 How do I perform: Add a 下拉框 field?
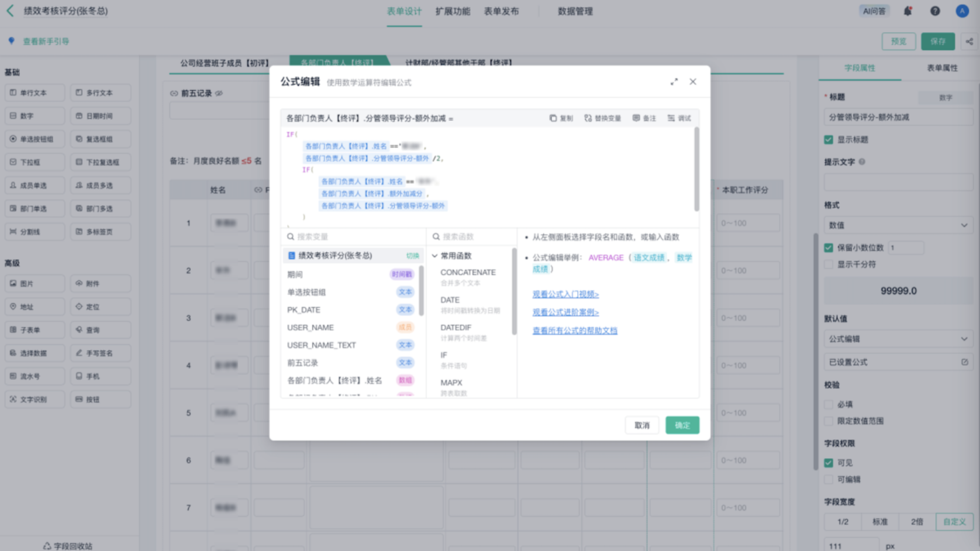(x=34, y=162)
